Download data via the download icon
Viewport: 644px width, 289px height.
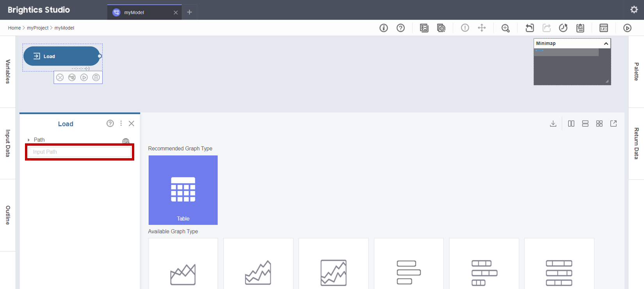(x=553, y=123)
